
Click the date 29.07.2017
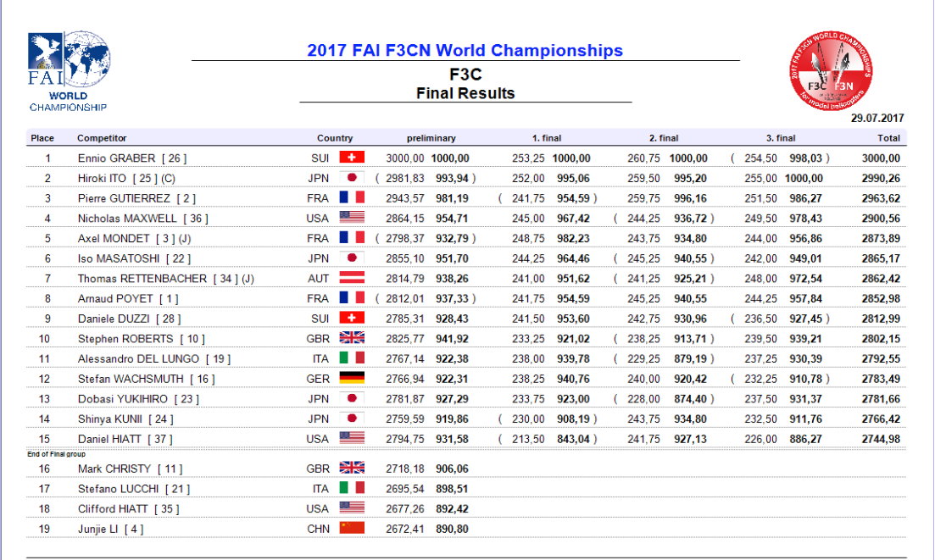pos(877,118)
